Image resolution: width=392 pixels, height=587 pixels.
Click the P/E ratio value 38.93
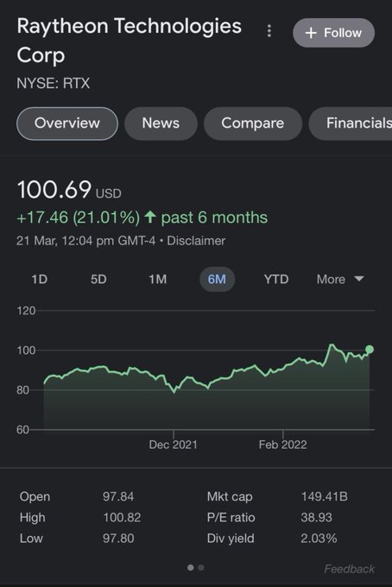pyautogui.click(x=316, y=518)
